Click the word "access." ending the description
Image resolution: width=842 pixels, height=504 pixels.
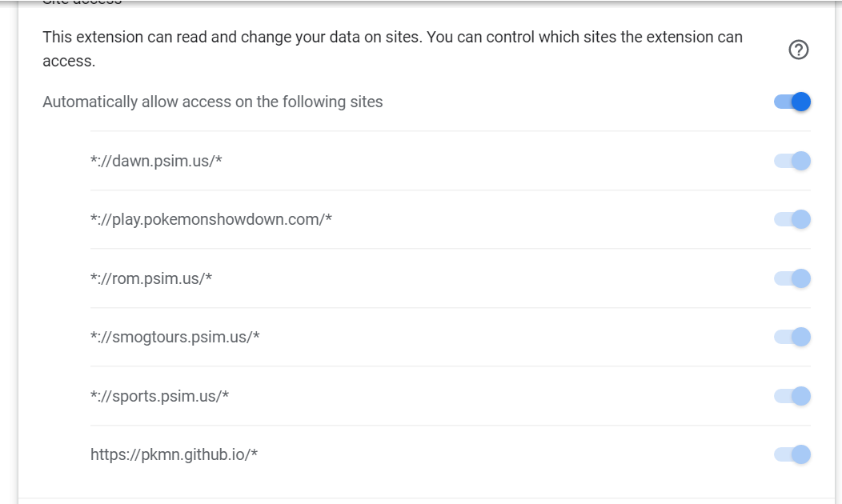[x=69, y=62]
